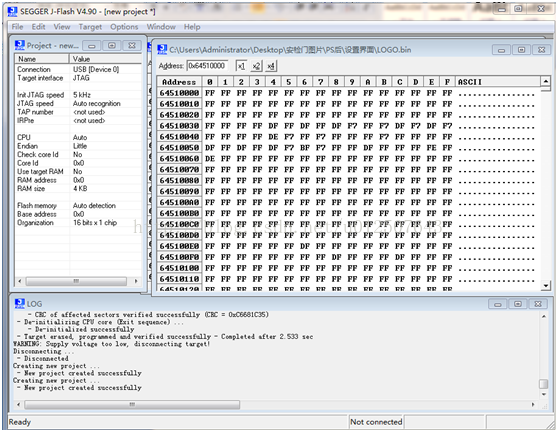This screenshot has height=432, width=558.
Task: Select the CPU row
Action: pyautogui.click(x=78, y=137)
